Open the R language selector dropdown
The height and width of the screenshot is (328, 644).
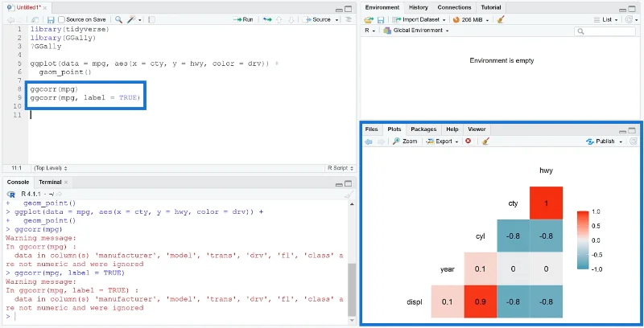click(370, 31)
